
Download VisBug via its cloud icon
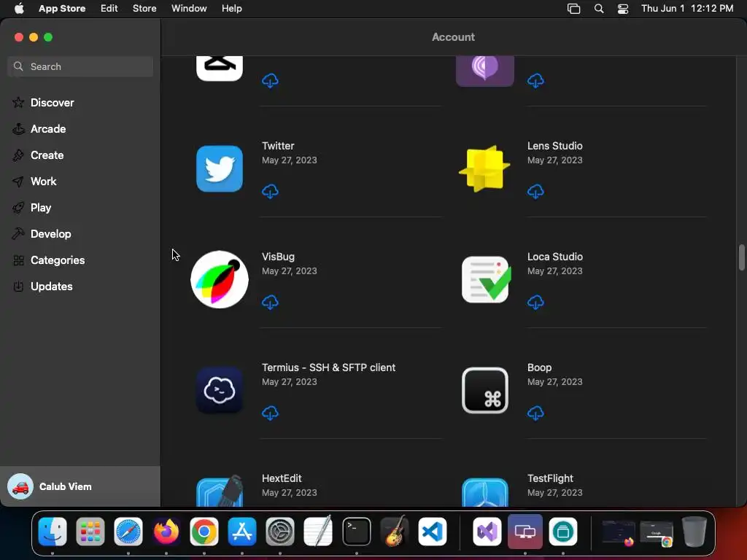[270, 303]
